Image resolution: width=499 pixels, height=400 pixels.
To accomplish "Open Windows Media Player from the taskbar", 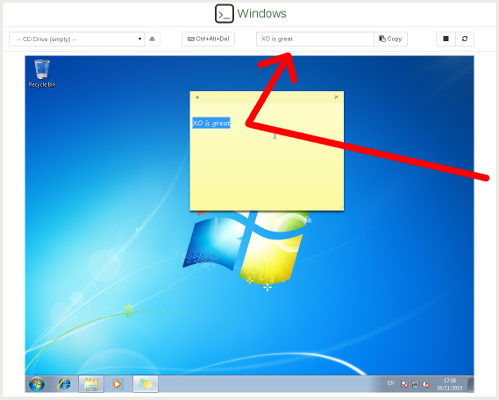I will (x=117, y=384).
